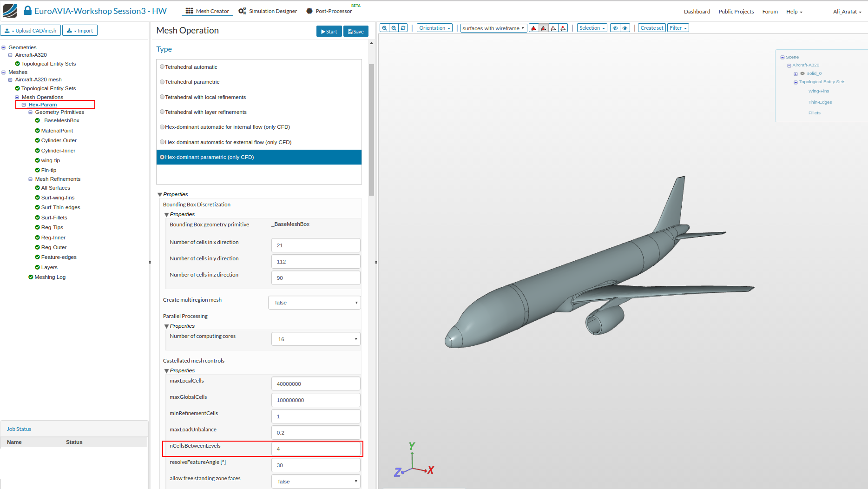
Task: Zoom in on the 3D viewer
Action: click(x=384, y=28)
